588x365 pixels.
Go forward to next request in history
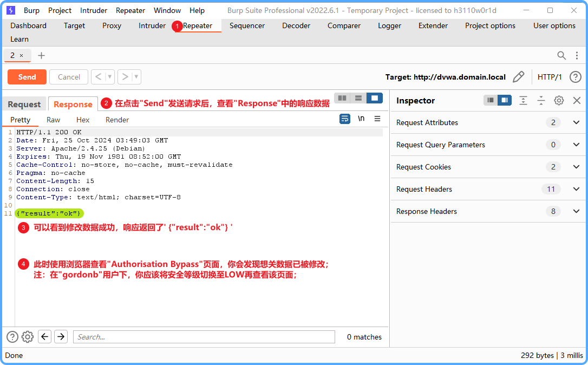pyautogui.click(x=125, y=77)
